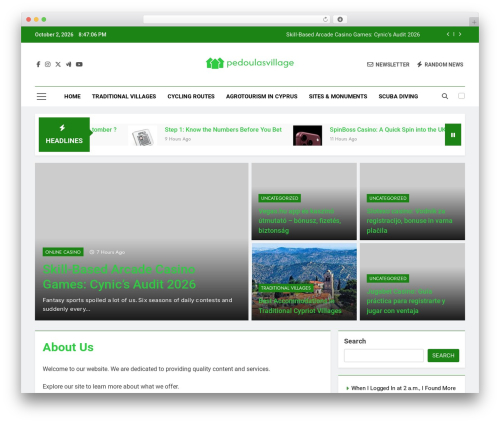The height and width of the screenshot is (423, 500).
Task: Click the green Search button
Action: (x=443, y=356)
